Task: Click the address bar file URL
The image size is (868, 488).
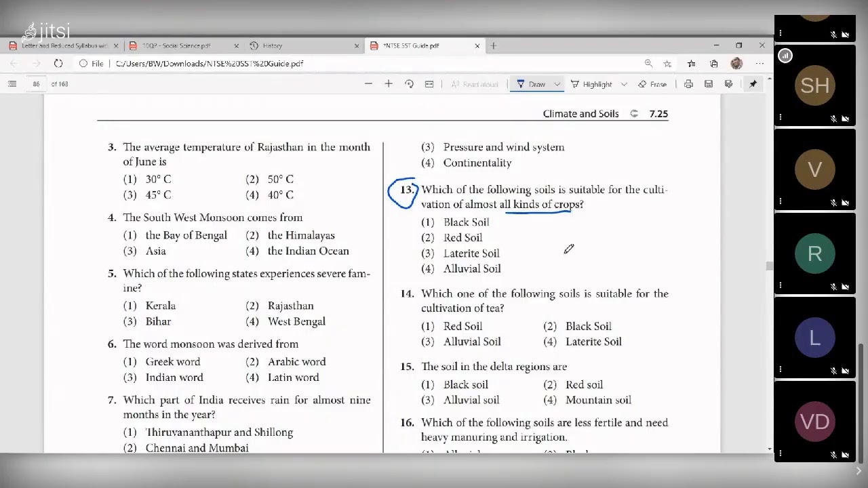Action: click(210, 64)
